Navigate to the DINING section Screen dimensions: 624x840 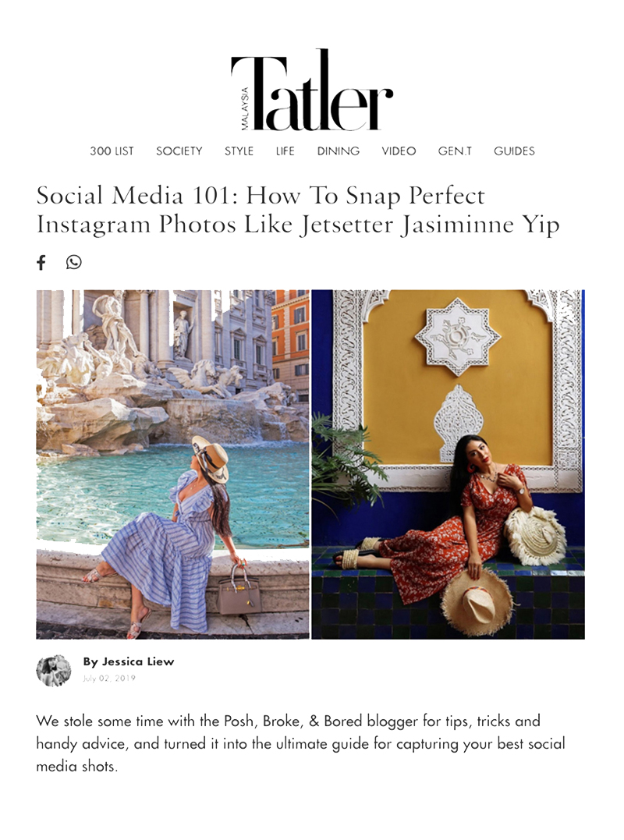(339, 151)
